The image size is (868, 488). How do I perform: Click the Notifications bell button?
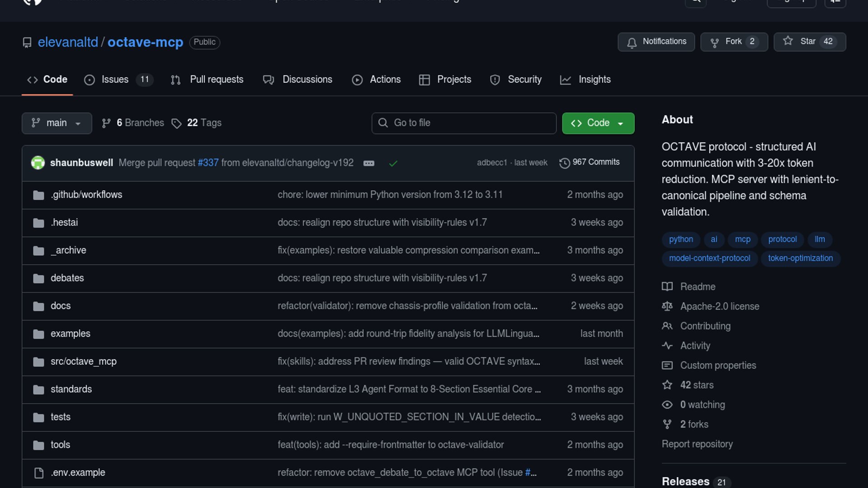click(656, 42)
